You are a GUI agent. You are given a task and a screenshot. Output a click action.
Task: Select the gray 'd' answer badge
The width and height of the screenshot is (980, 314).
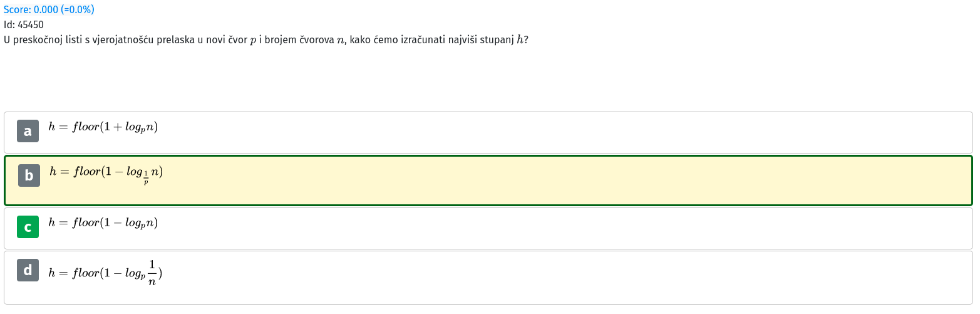coord(28,270)
